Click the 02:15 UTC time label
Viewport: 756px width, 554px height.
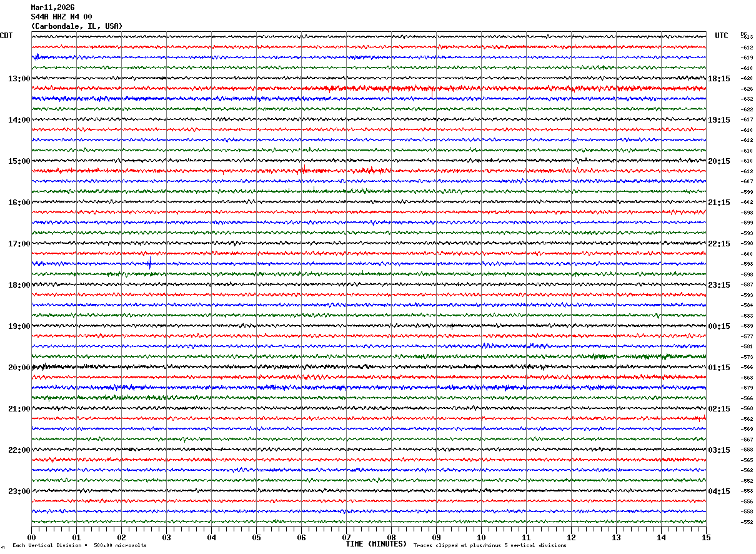[x=719, y=409]
